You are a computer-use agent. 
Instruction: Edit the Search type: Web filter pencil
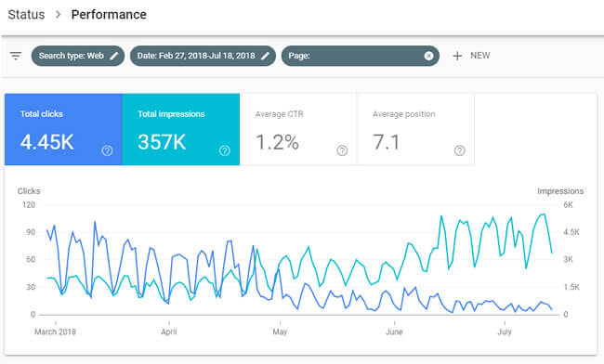point(114,56)
